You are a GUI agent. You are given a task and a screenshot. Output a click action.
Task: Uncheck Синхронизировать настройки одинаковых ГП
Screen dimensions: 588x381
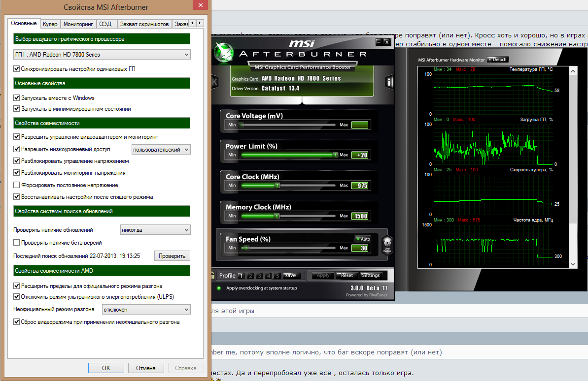[16, 68]
